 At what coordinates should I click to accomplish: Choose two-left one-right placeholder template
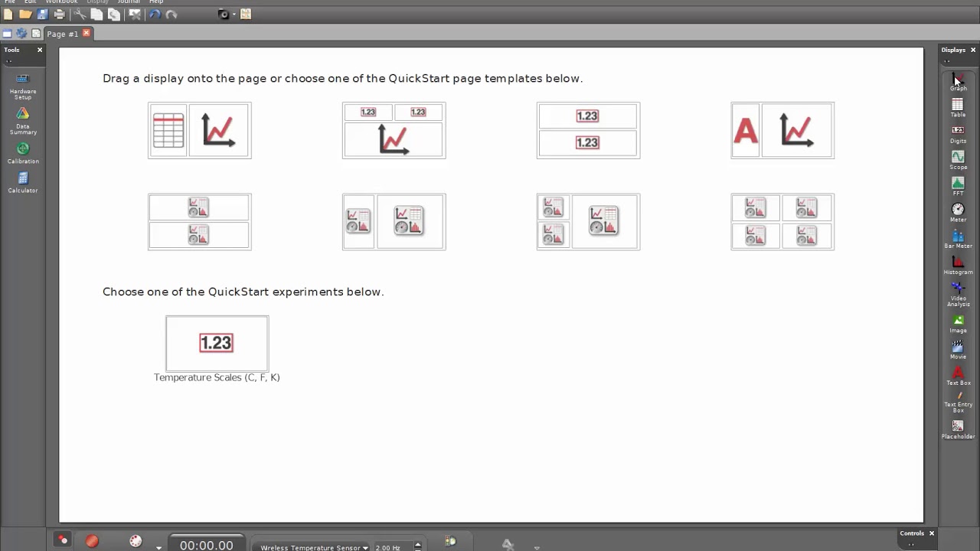click(588, 221)
